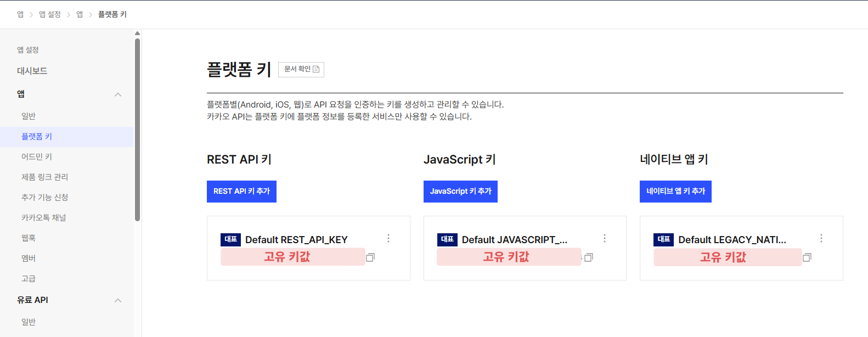The image size is (868, 337).
Task: Click the 대표 badge on the REST API key
Action: click(x=231, y=239)
